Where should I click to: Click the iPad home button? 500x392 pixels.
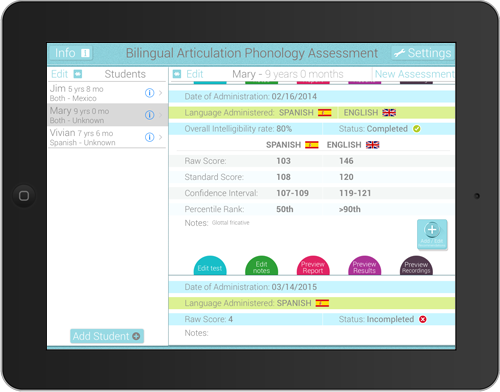24,196
